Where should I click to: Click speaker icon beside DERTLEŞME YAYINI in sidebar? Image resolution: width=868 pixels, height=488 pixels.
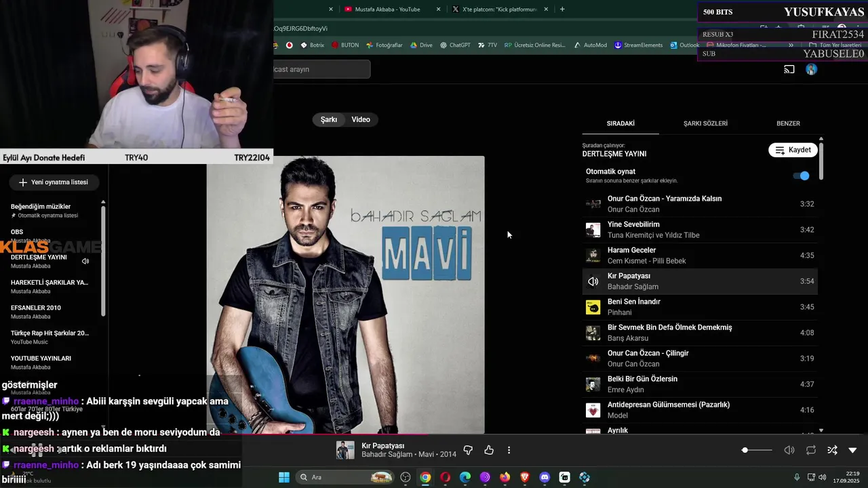coord(85,261)
